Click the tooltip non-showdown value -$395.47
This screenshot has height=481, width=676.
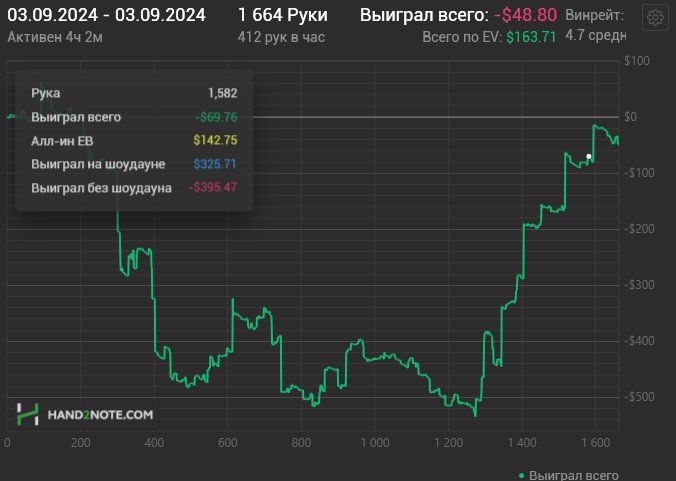click(213, 187)
